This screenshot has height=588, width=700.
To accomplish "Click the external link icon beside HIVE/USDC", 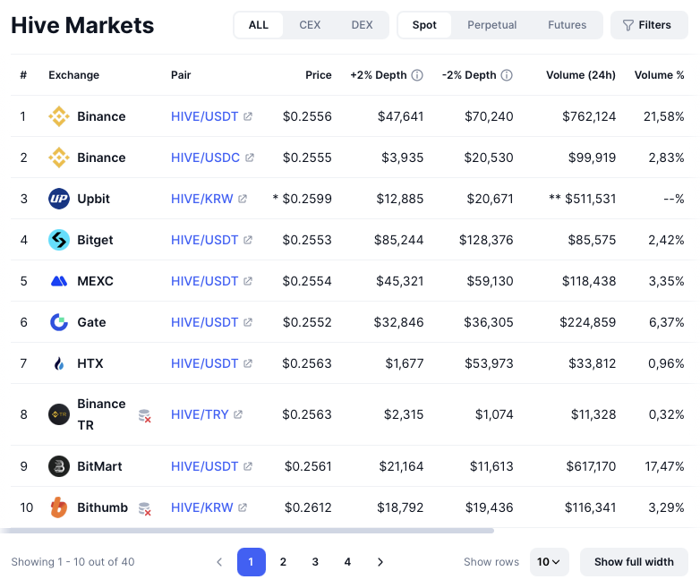I will pyautogui.click(x=250, y=158).
